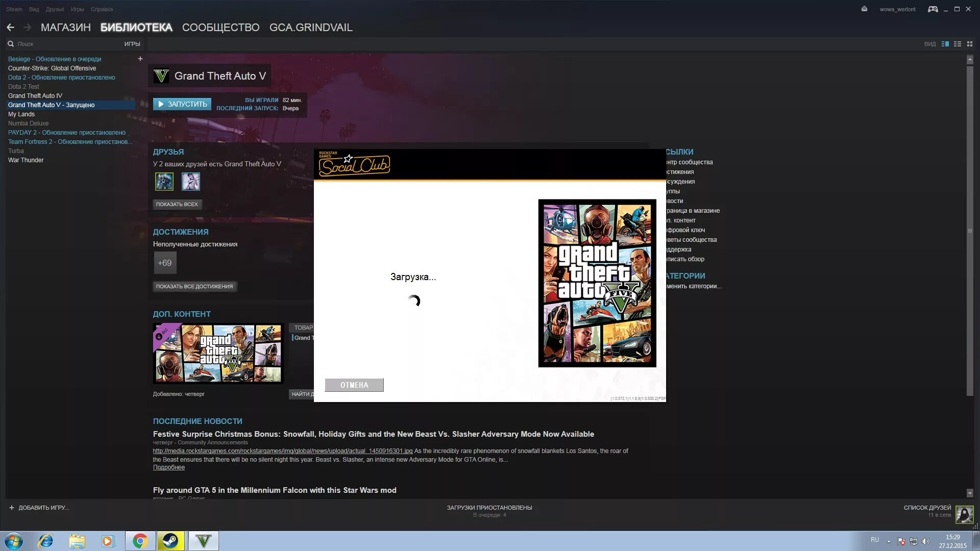Click the Steam notification bell icon

(x=864, y=9)
